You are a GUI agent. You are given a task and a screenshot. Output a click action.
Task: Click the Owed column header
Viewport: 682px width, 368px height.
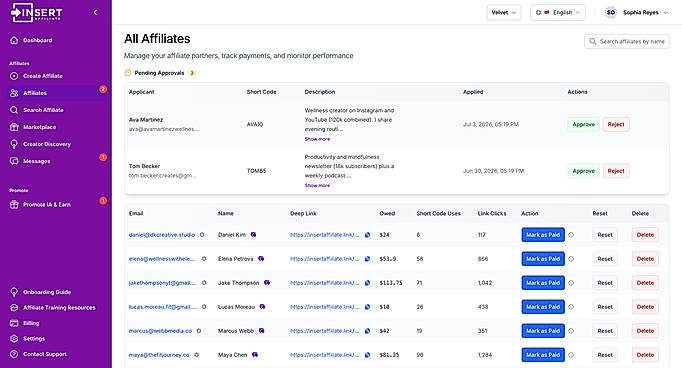point(387,214)
